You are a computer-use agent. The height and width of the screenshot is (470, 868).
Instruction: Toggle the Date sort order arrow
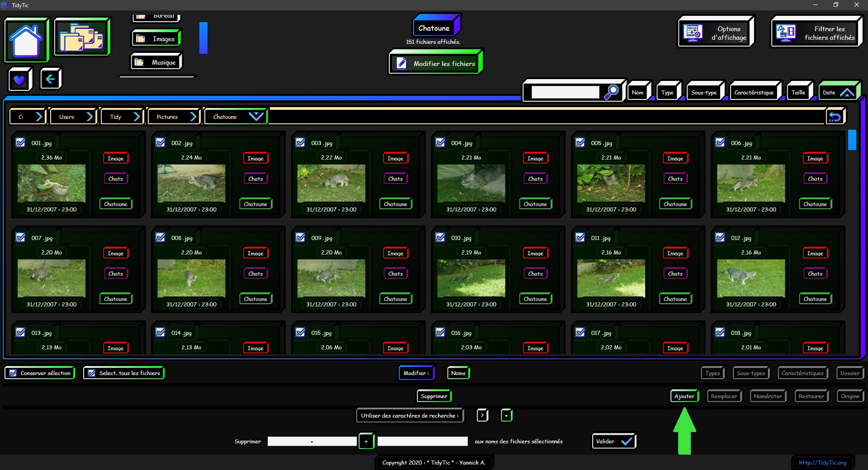point(847,93)
